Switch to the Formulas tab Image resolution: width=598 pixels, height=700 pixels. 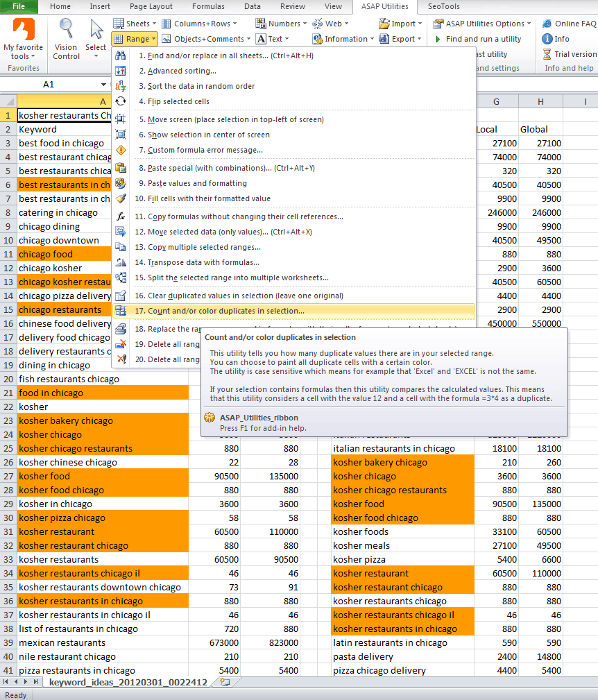208,6
